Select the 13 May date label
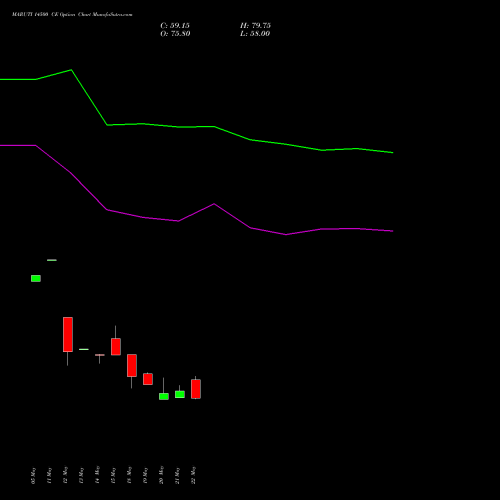Image resolution: width=500 pixels, height=500 pixels. coord(81,475)
